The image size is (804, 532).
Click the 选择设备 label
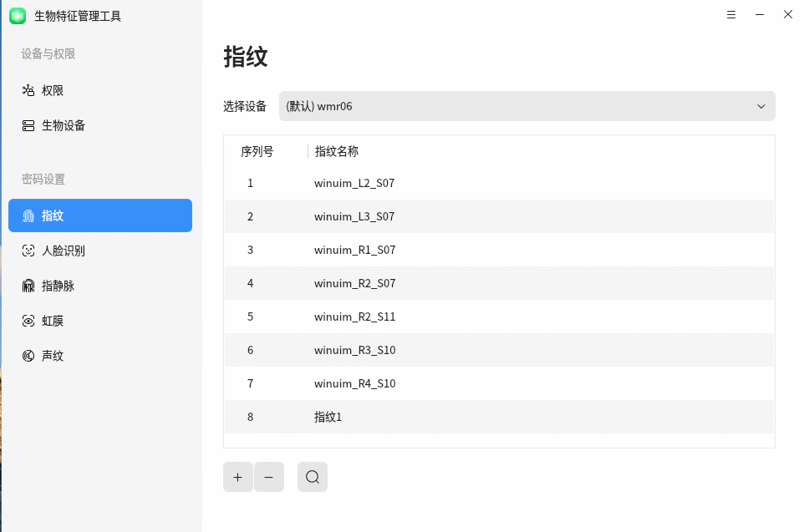[x=245, y=107]
